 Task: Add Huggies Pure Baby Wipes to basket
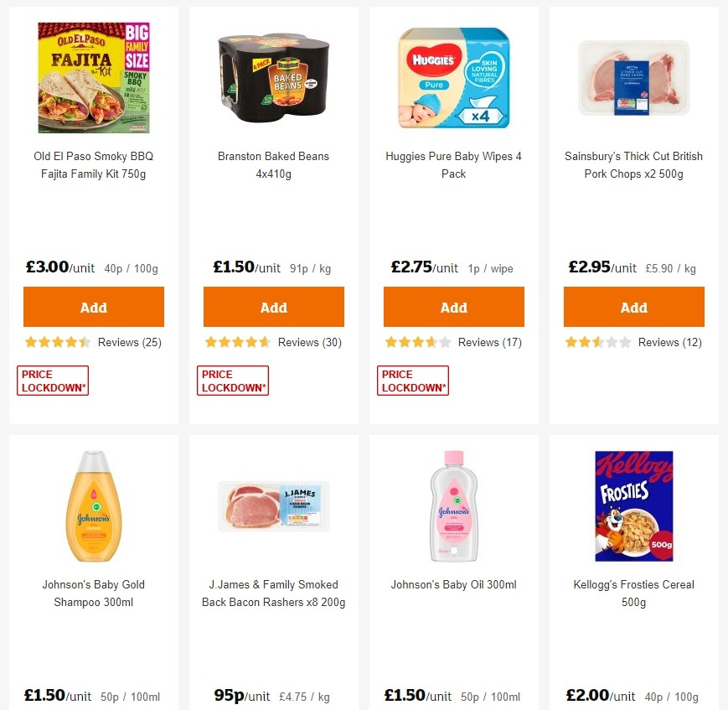point(453,306)
